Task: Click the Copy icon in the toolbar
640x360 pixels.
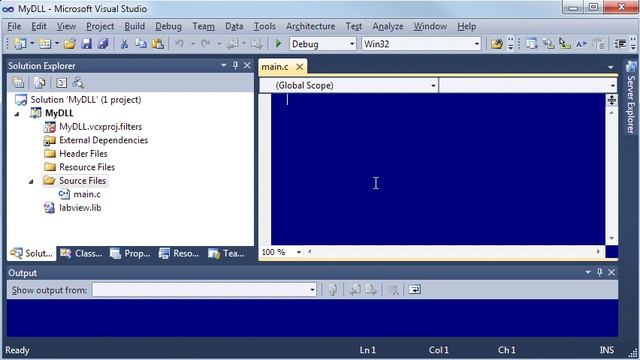Action: point(141,44)
